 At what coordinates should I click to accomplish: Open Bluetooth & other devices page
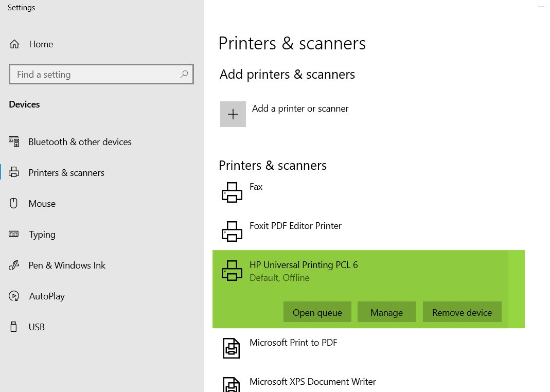(x=80, y=141)
